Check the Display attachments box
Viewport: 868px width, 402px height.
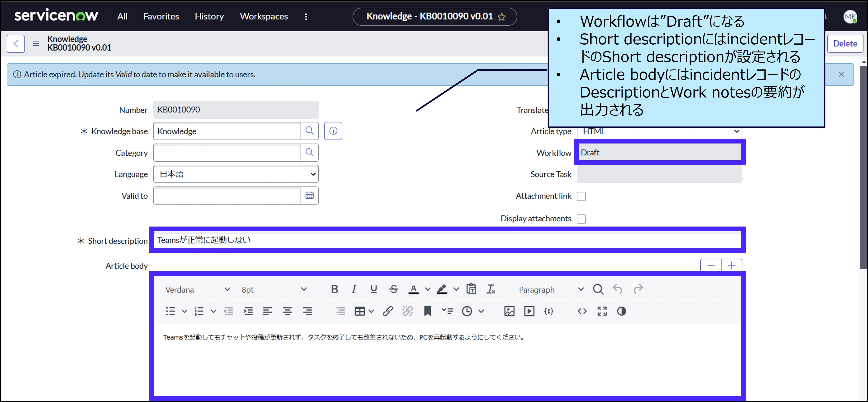click(581, 219)
